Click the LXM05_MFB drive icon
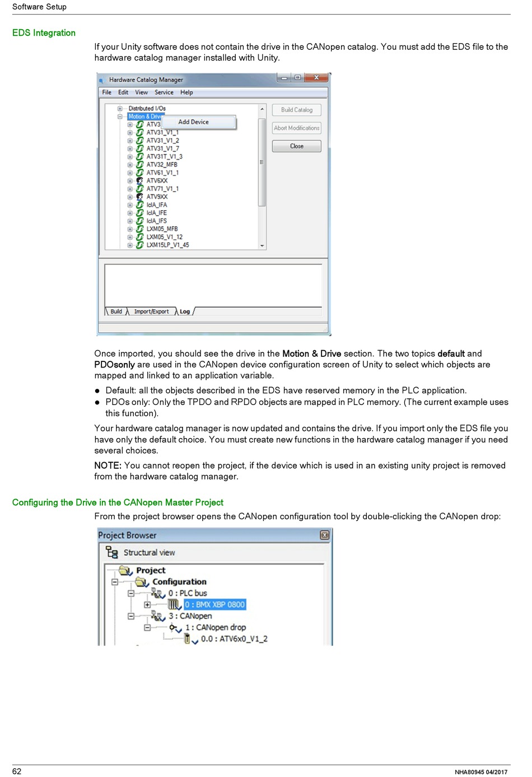 (140, 229)
